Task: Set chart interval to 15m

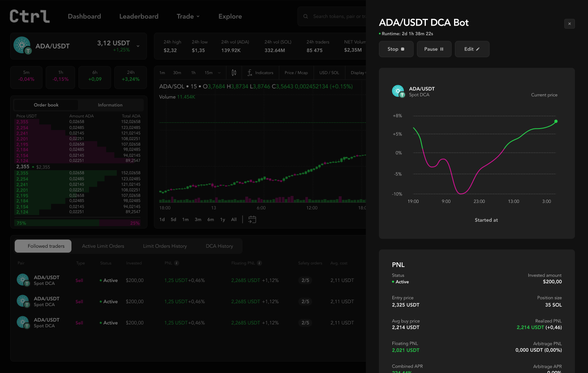Action: pos(209,73)
